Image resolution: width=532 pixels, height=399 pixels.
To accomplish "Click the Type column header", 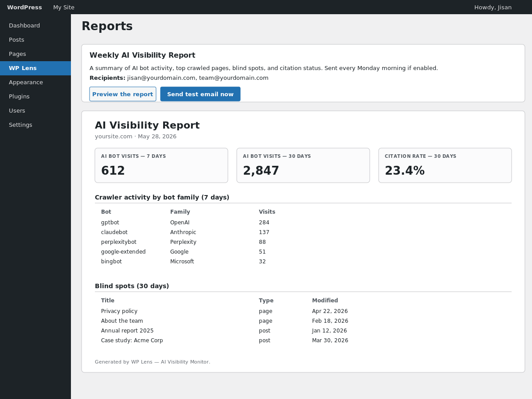I will pyautogui.click(x=266, y=301).
